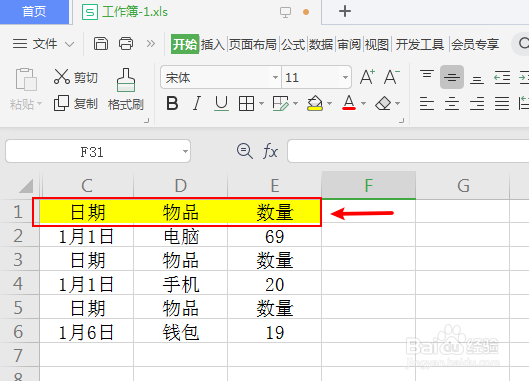Center text horizontally
Viewport: 529px width, 381px height.
pyautogui.click(x=452, y=103)
